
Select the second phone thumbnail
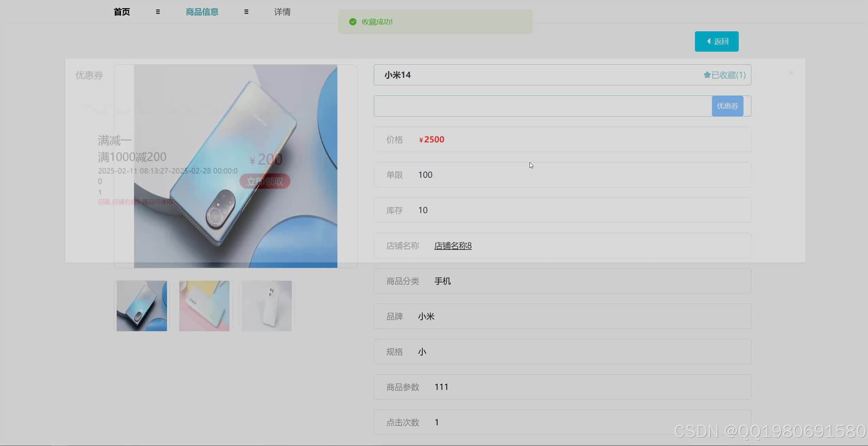[x=204, y=306]
